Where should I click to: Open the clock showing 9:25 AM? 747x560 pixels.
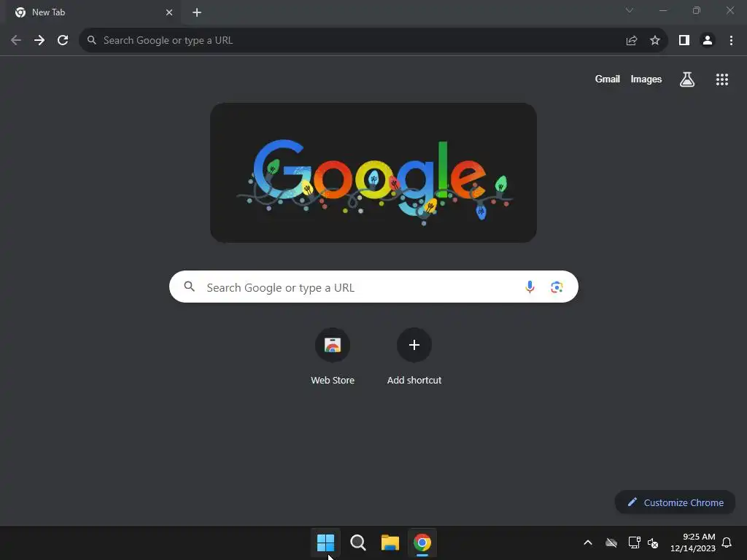pos(693,542)
